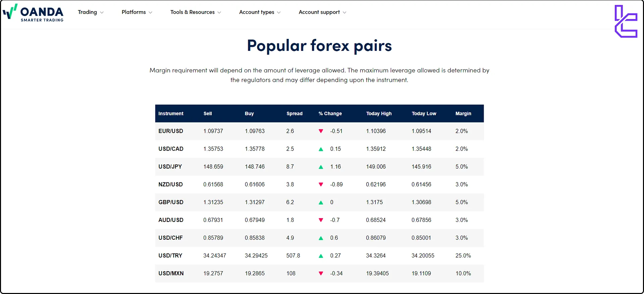644x294 pixels.
Task: Select the USD/TRY instrument
Action: pyautogui.click(x=170, y=255)
